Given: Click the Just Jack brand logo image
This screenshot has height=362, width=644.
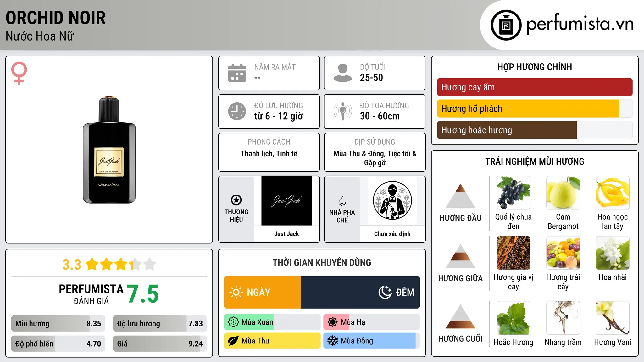Looking at the screenshot, I should click(x=286, y=200).
